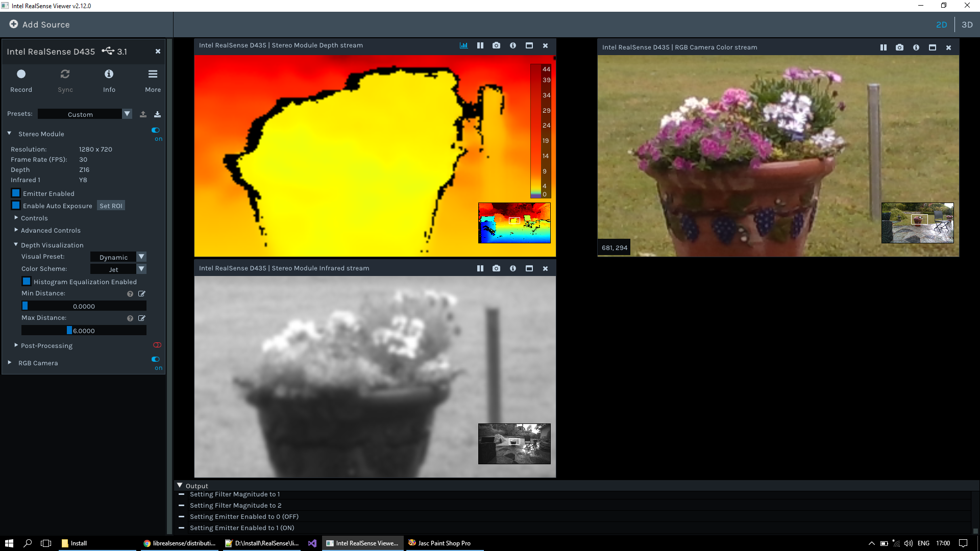Viewport: 980px width, 551px height.
Task: Open Visual Studio taskbar icon
Action: click(x=312, y=543)
